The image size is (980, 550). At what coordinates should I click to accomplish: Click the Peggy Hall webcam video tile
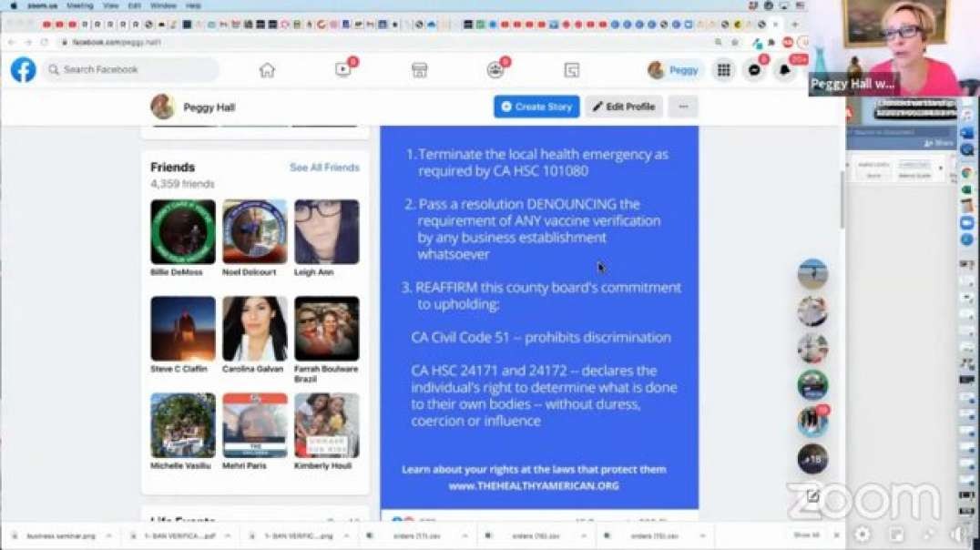point(893,48)
